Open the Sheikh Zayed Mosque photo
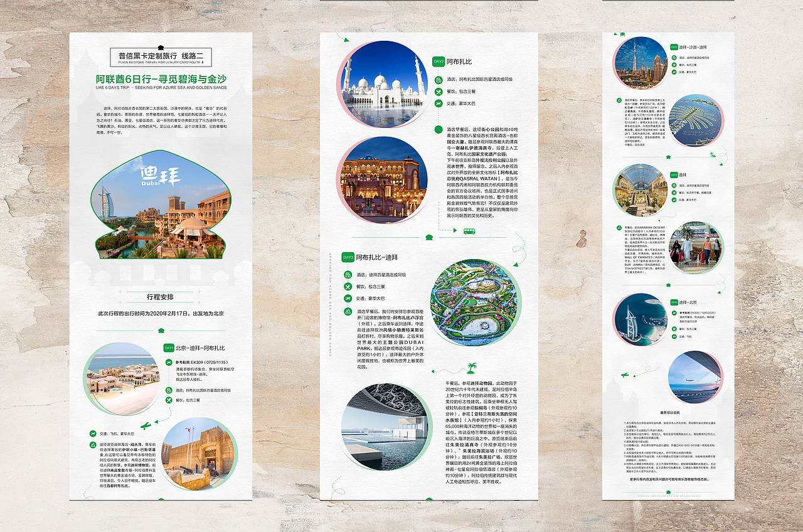Screen dimensions: 803x532 point(383,83)
